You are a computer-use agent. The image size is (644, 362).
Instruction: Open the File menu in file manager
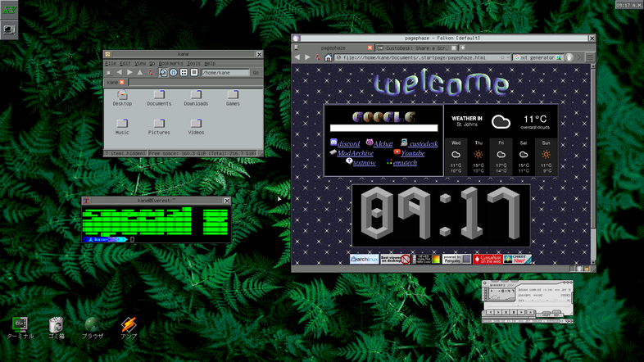point(111,63)
